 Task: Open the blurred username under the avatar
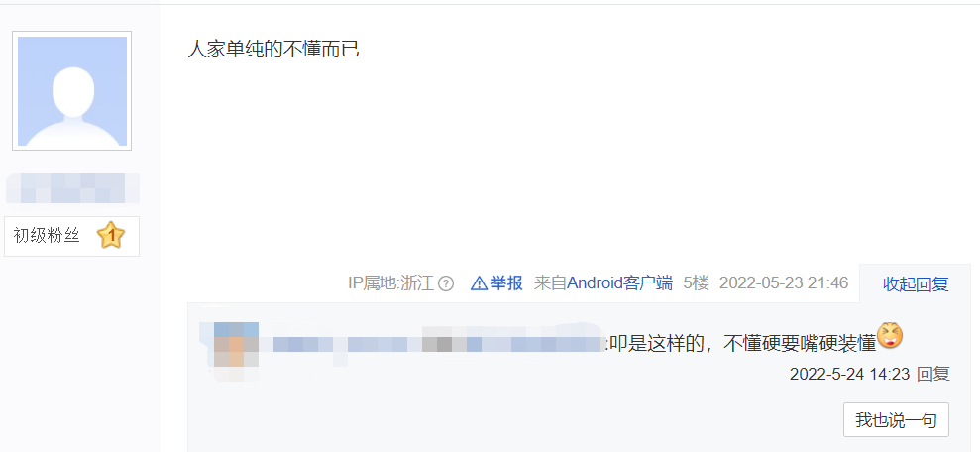coord(72,188)
